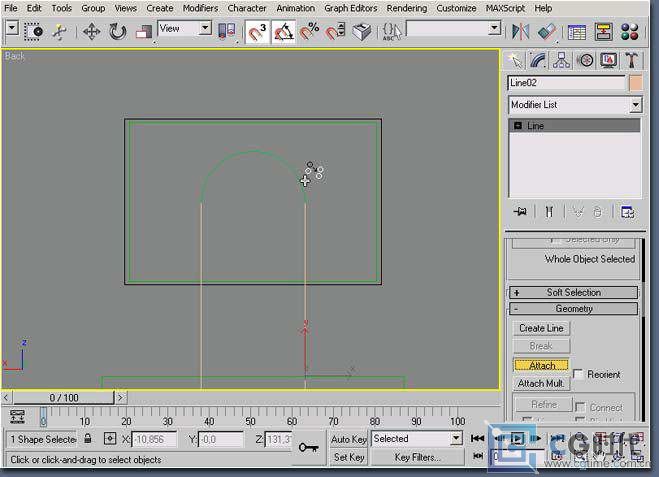Select the rectangular selection region tool
659x477 pixels.
coord(34,32)
